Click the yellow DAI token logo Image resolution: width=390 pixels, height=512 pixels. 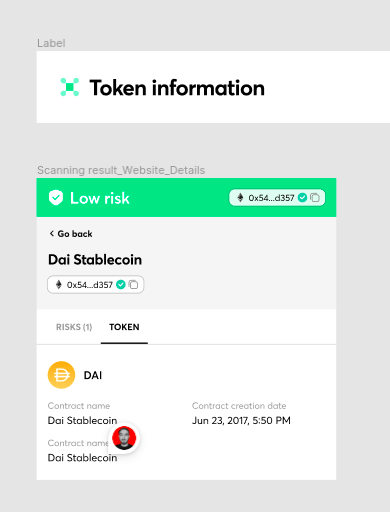pyautogui.click(x=61, y=375)
